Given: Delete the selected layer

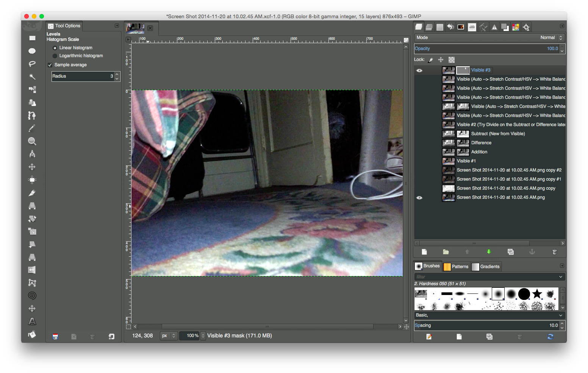Looking at the screenshot, I should pos(555,252).
